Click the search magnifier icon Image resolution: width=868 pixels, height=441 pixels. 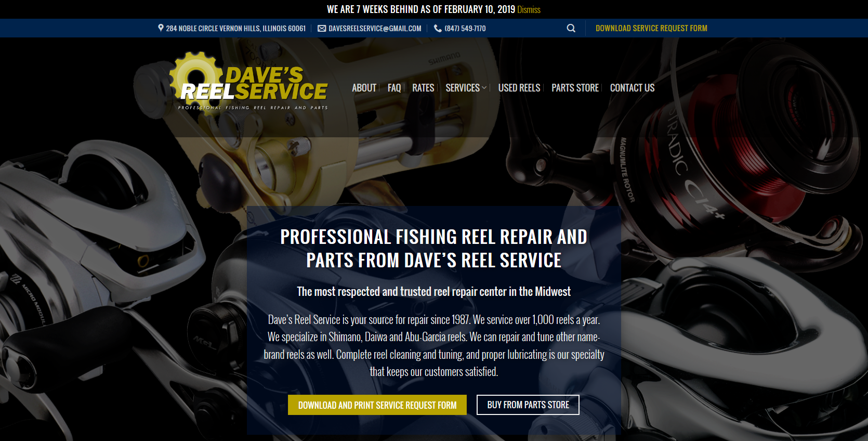[571, 28]
